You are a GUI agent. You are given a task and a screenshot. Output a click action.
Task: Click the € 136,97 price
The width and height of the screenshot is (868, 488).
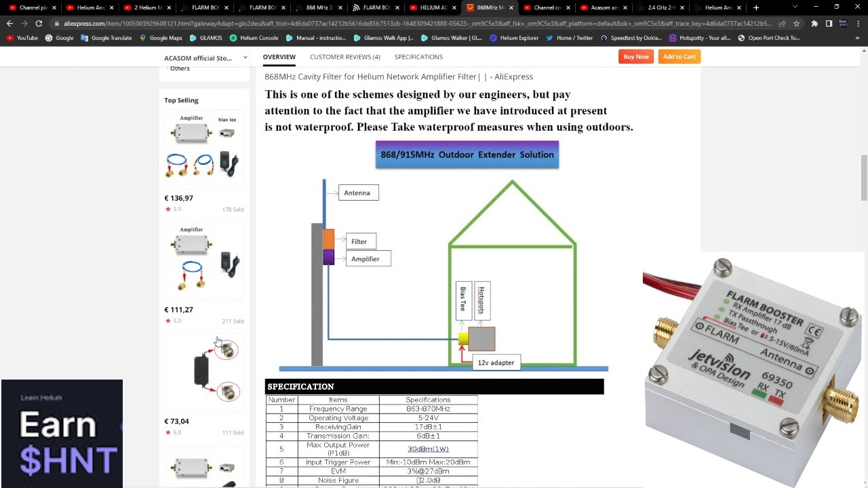(179, 198)
